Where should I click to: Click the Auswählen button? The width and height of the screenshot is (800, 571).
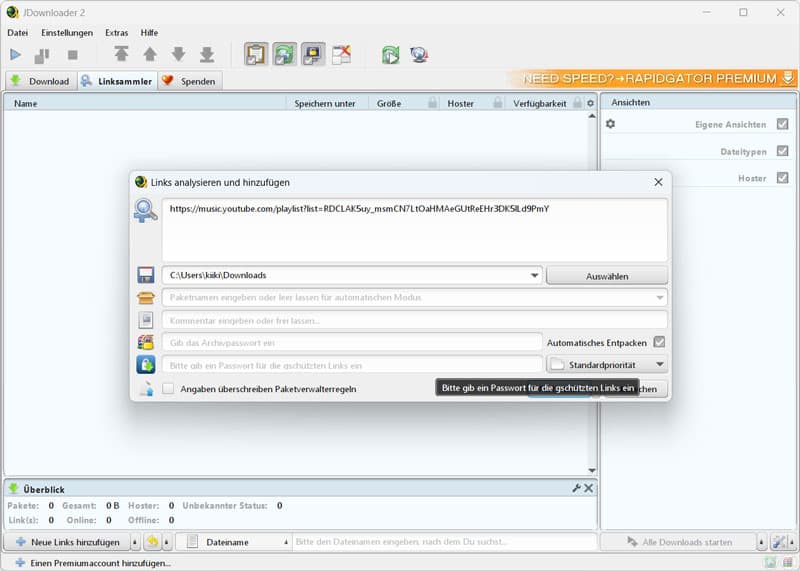coord(607,276)
